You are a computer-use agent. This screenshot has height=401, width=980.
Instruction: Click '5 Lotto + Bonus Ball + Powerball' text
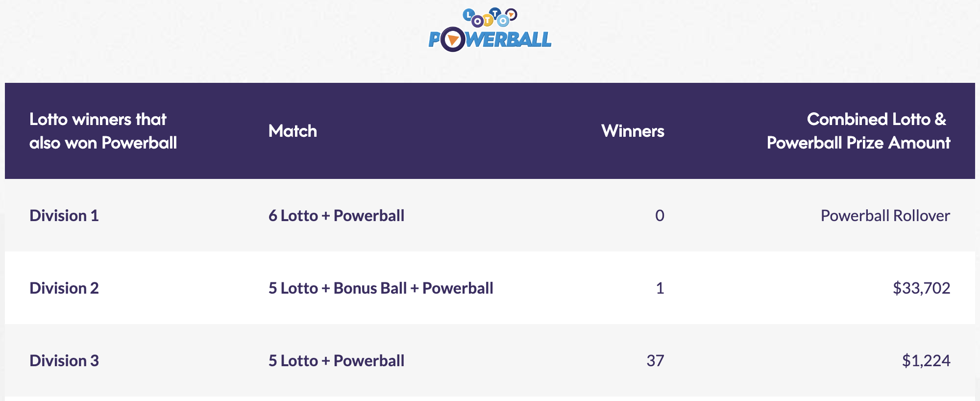coord(381,288)
